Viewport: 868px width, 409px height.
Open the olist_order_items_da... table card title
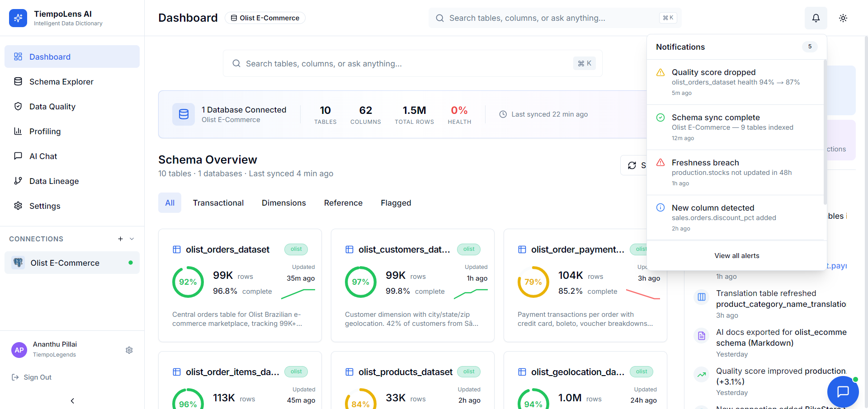pyautogui.click(x=232, y=372)
